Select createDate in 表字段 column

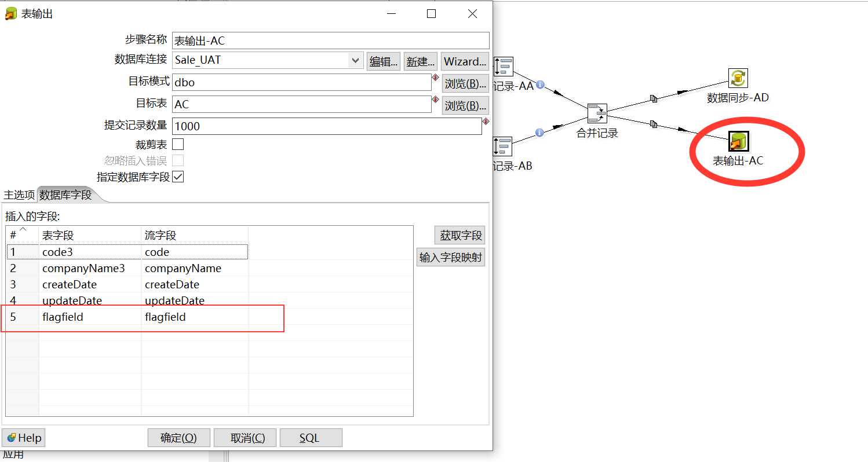tap(90, 284)
